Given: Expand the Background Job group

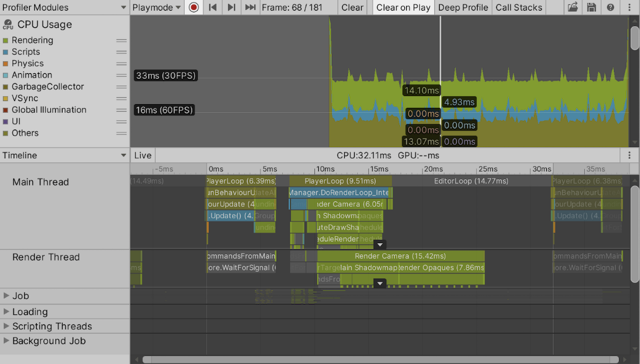Looking at the screenshot, I should coord(6,340).
